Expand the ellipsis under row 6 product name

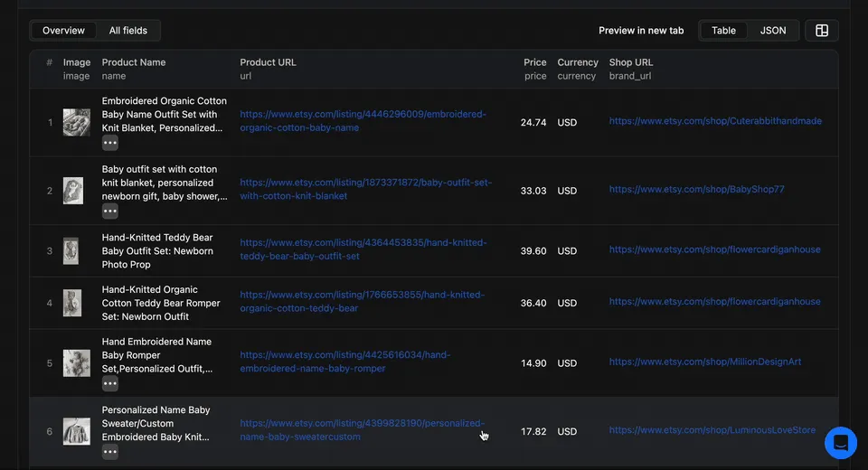click(x=109, y=452)
